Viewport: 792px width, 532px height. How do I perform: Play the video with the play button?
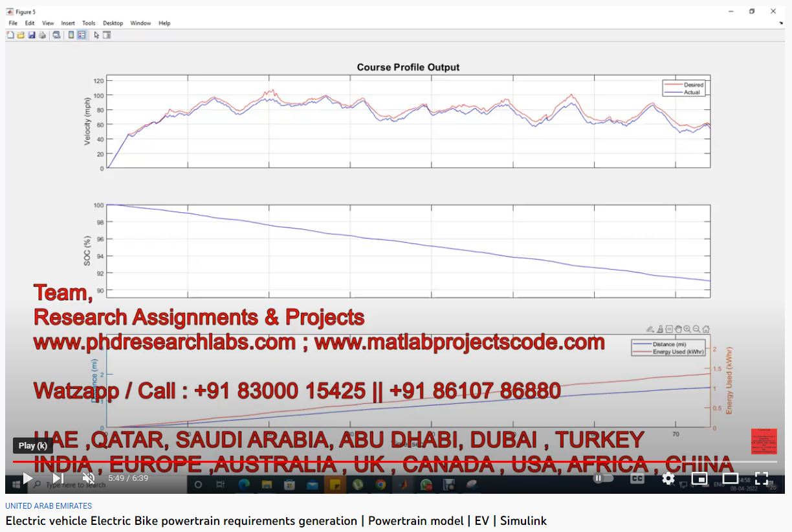[x=27, y=478]
